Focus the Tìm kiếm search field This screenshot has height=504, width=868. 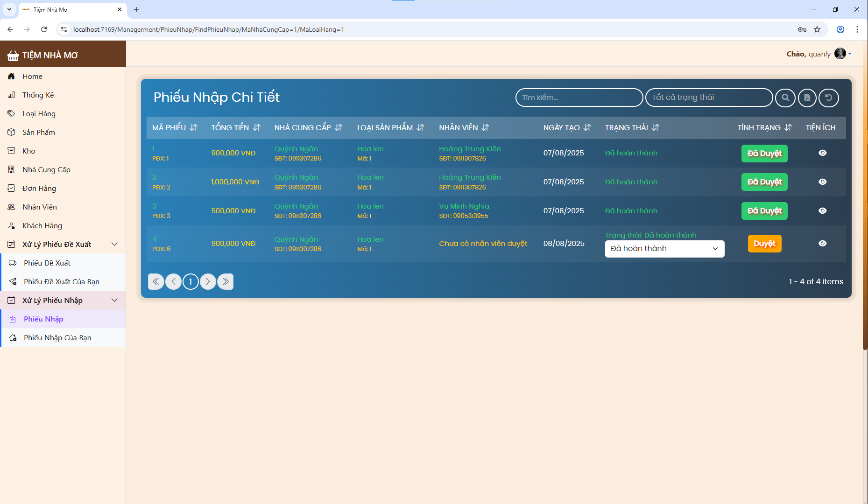[x=579, y=98]
